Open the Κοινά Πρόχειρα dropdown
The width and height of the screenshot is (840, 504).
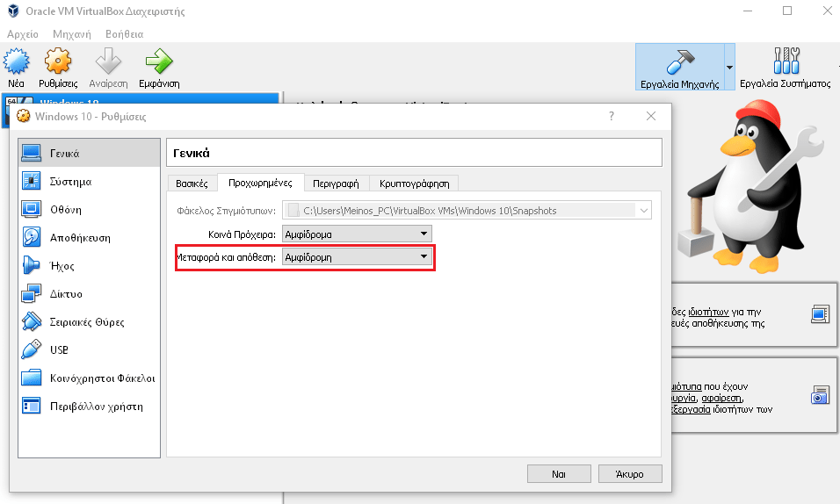point(357,234)
